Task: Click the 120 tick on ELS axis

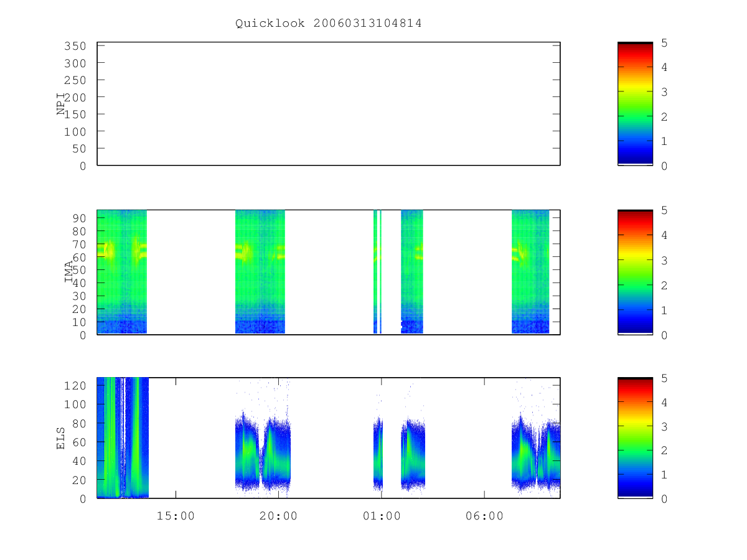Action: tap(74, 386)
